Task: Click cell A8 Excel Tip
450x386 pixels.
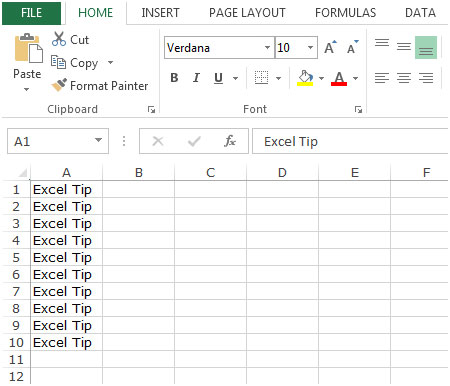Action: tap(66, 309)
